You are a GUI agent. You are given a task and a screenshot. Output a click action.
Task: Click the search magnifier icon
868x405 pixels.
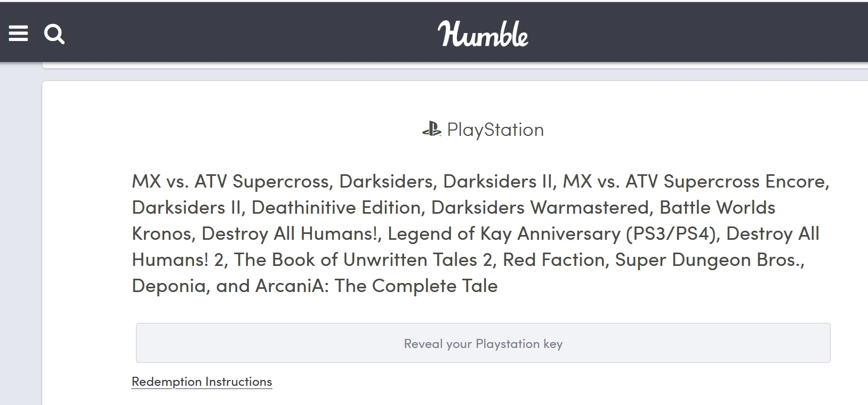click(54, 35)
